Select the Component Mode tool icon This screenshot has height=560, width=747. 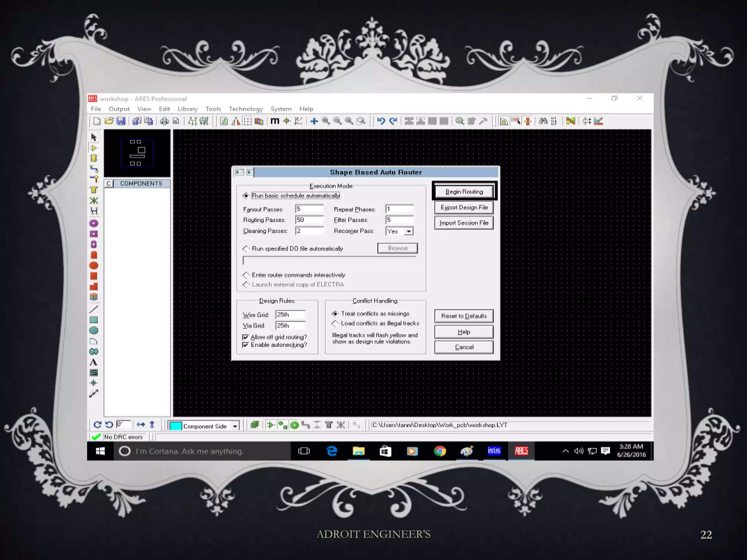pyautogui.click(x=94, y=148)
